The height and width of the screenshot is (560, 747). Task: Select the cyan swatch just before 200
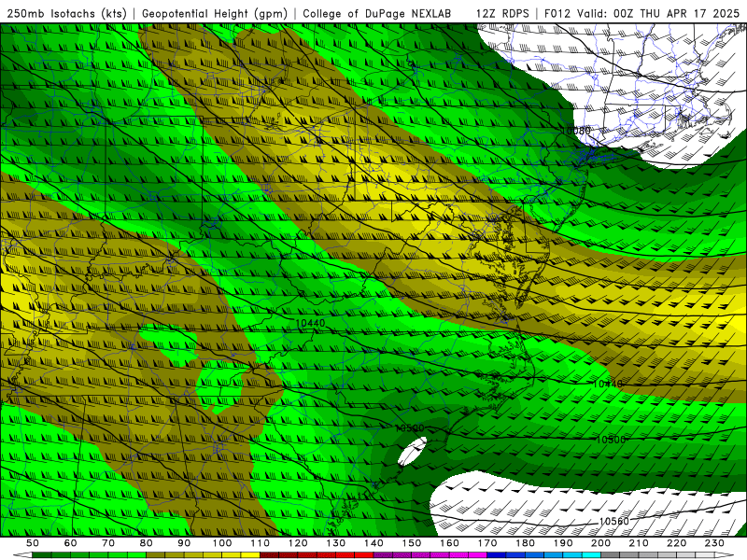pyautogui.click(x=591, y=555)
